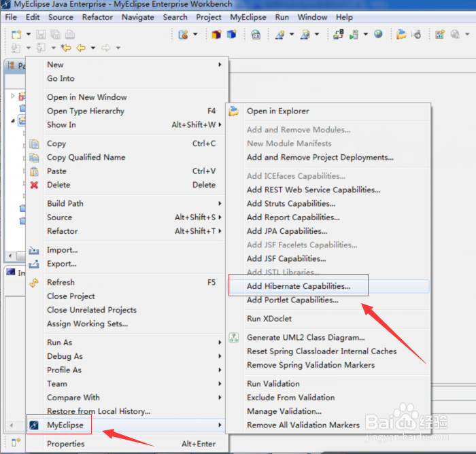Select Remove Spring Validation Markers
This screenshot has width=476, height=454.
(x=328, y=365)
